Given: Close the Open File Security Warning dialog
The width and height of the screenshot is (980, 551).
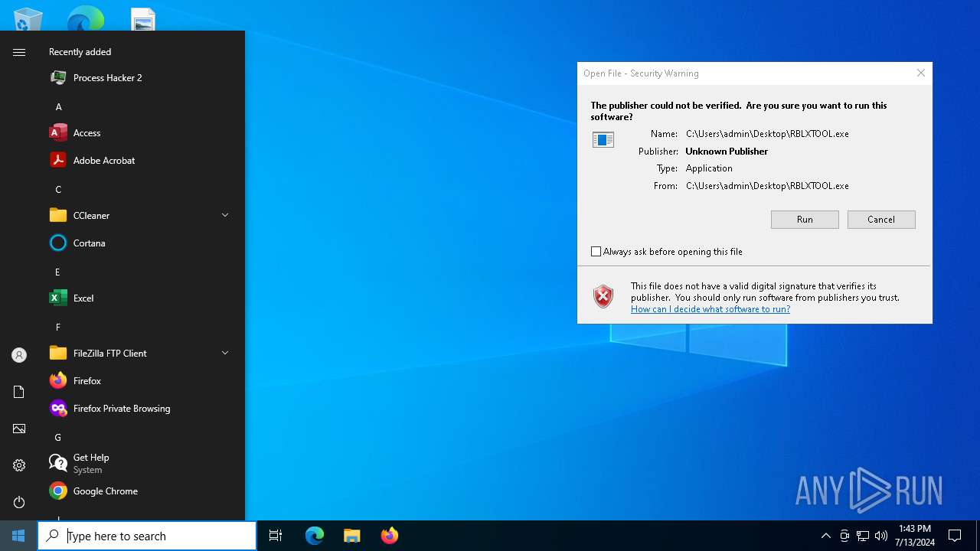Looking at the screenshot, I should (921, 73).
